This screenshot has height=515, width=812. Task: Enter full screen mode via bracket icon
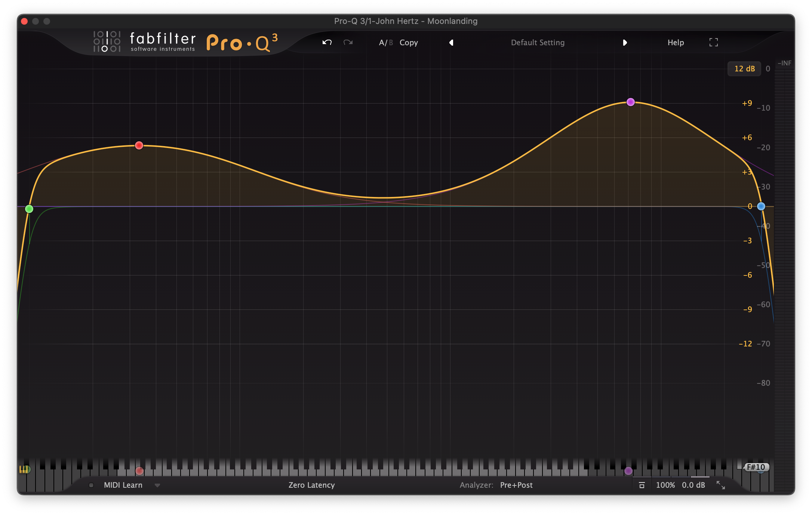tap(714, 42)
